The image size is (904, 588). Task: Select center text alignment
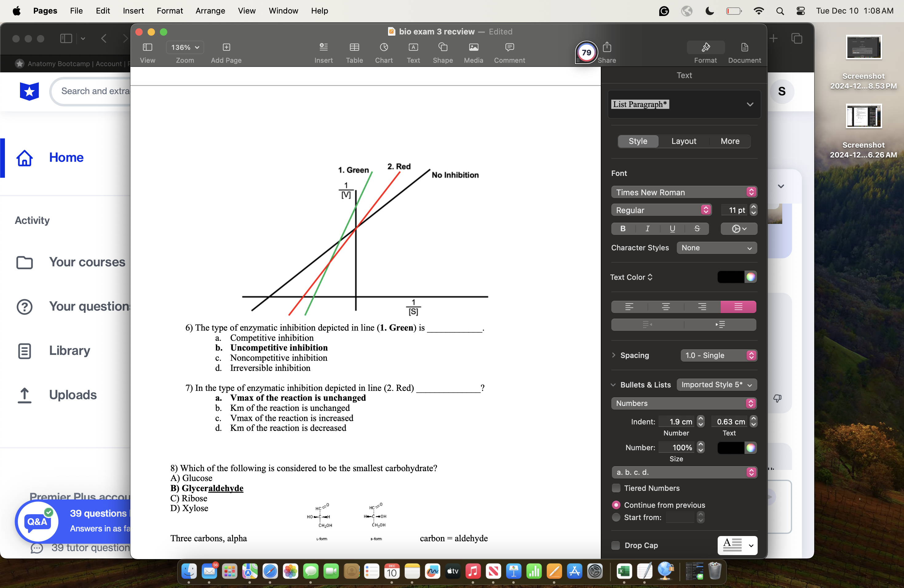[x=665, y=307]
